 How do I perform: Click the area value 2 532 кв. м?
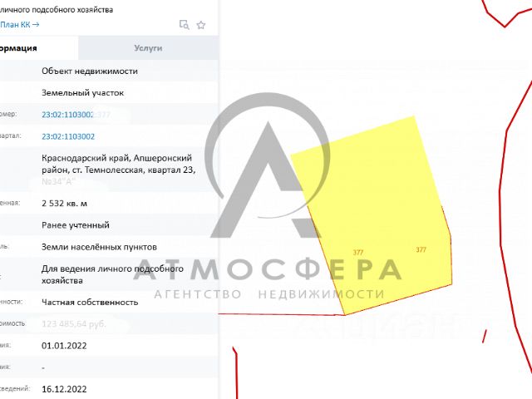[65, 203]
